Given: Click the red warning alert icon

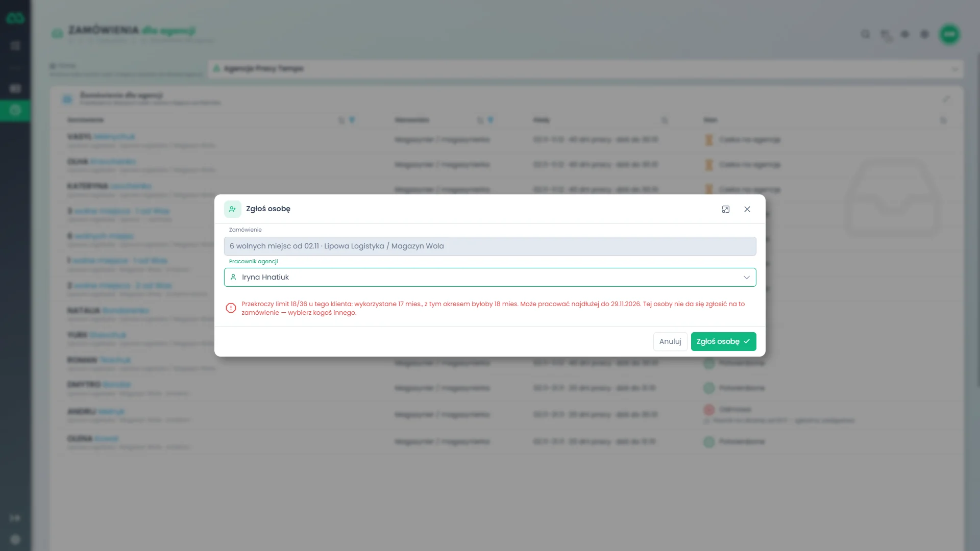Looking at the screenshot, I should [231, 308].
